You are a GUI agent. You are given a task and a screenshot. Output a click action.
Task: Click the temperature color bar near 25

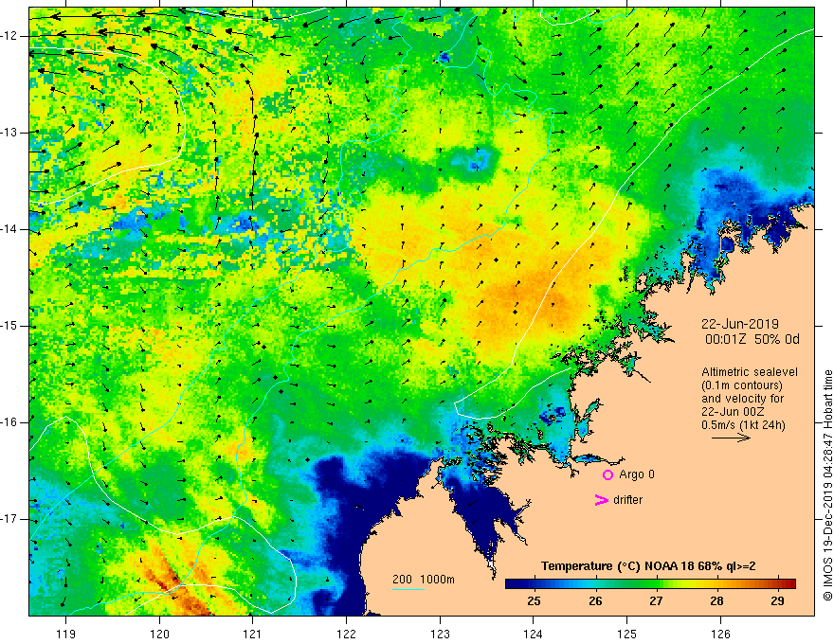534,584
